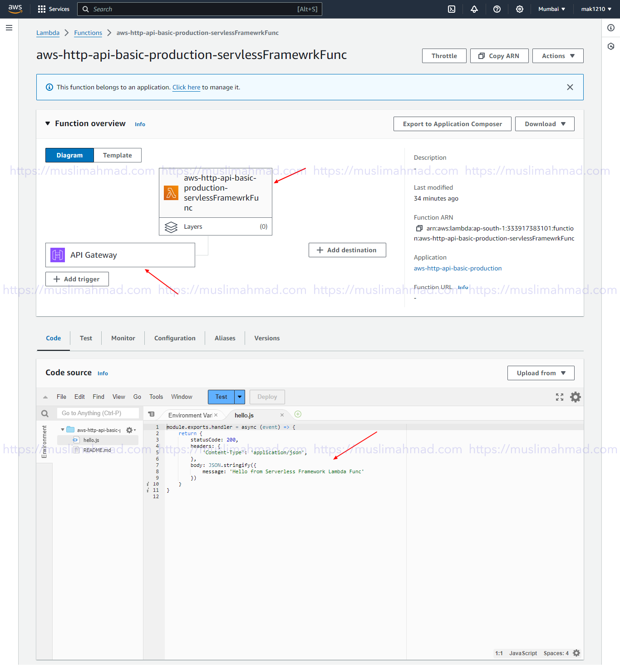Click the Layers stack icon

(x=171, y=227)
